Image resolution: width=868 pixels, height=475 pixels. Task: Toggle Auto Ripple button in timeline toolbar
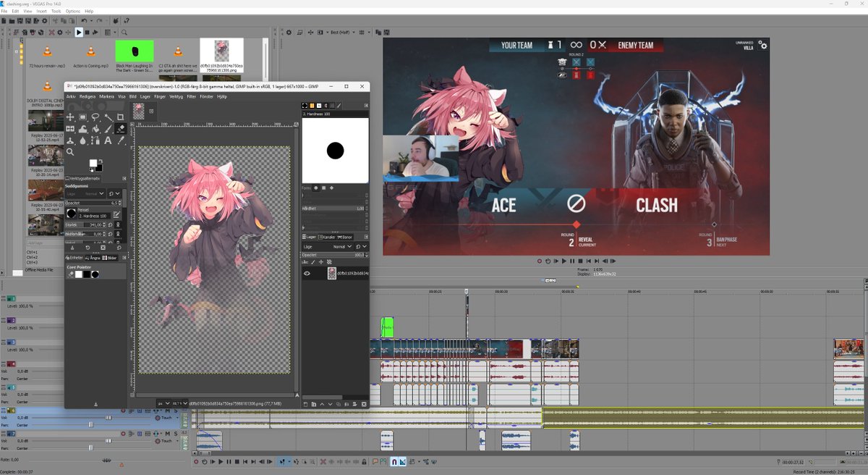[412, 461]
